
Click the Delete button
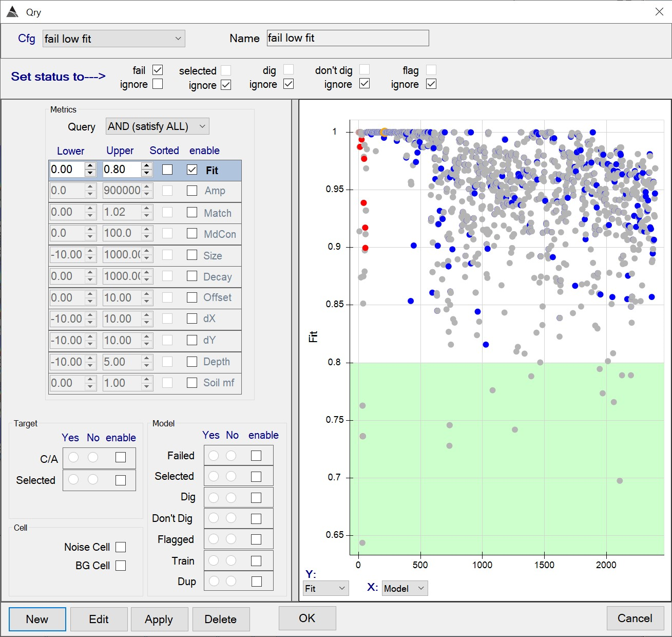pyautogui.click(x=221, y=619)
